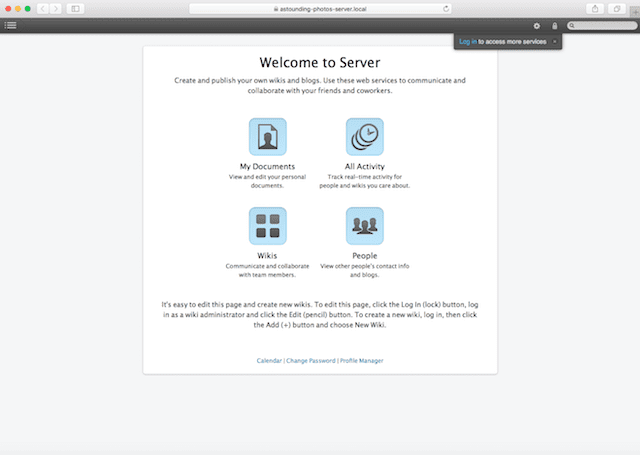Select the Safari address bar
The image size is (640, 455).
point(320,8)
